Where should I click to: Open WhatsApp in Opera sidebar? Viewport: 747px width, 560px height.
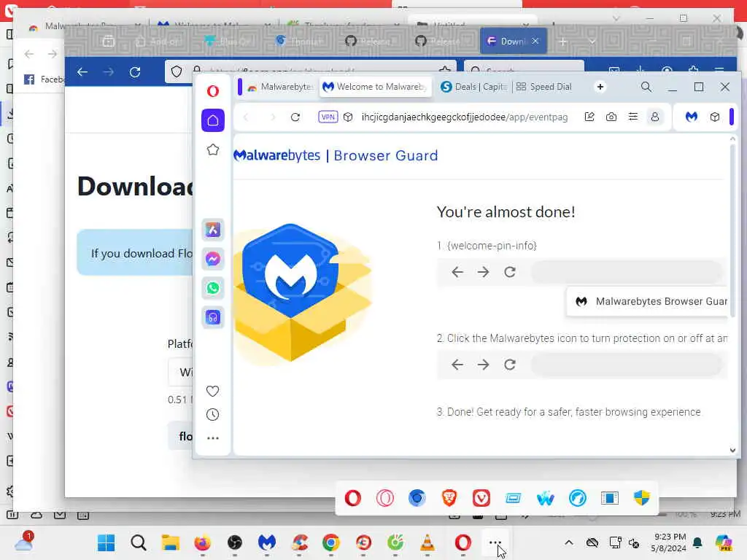click(x=212, y=288)
